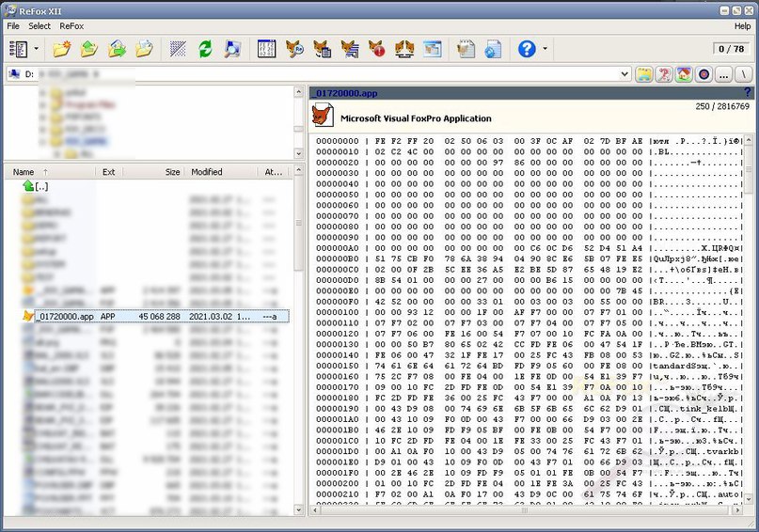Click the hex view horizontal scrollbar left arrow
This screenshot has width=759, height=532.
pyautogui.click(x=315, y=509)
